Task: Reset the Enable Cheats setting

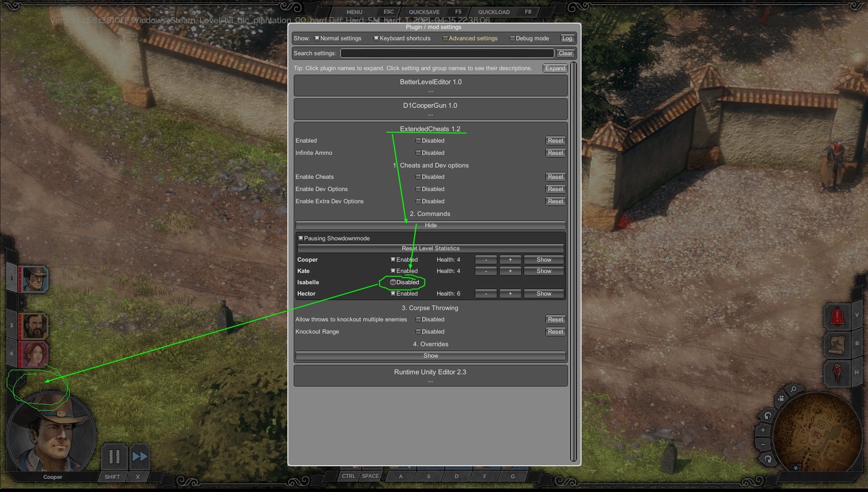Action: (x=555, y=177)
